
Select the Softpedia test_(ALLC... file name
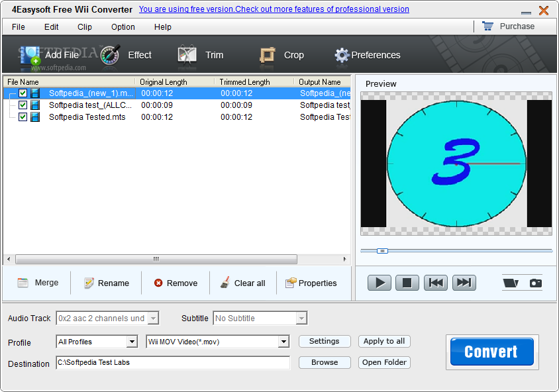91,105
